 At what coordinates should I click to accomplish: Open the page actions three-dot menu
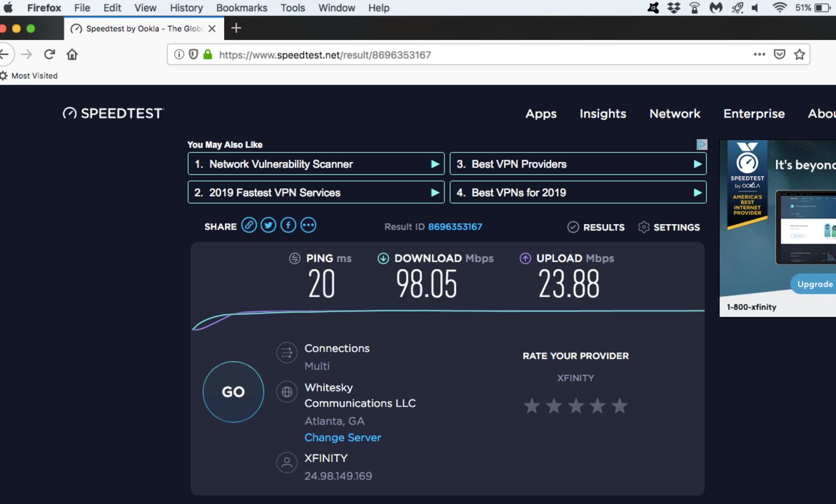[x=759, y=55]
